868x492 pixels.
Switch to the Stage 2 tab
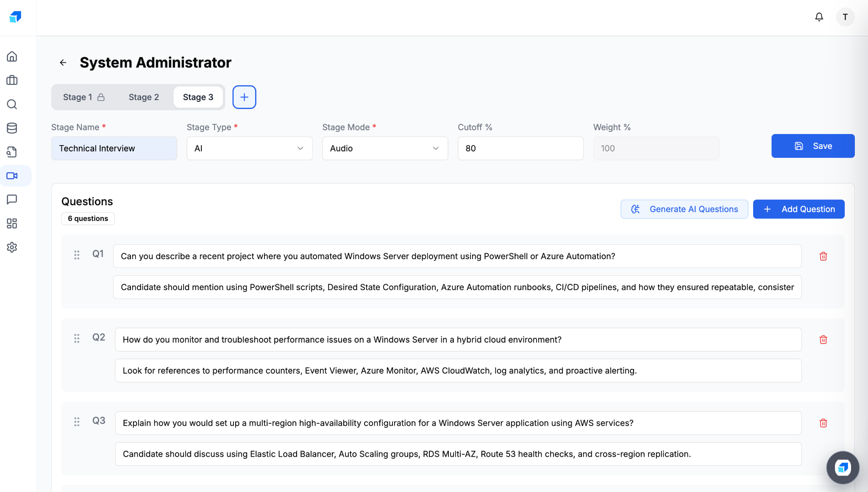click(144, 97)
